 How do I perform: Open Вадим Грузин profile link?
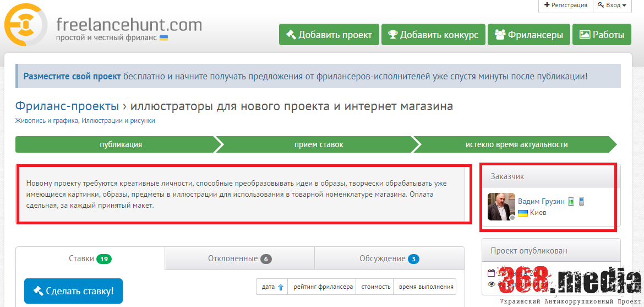pyautogui.click(x=541, y=202)
